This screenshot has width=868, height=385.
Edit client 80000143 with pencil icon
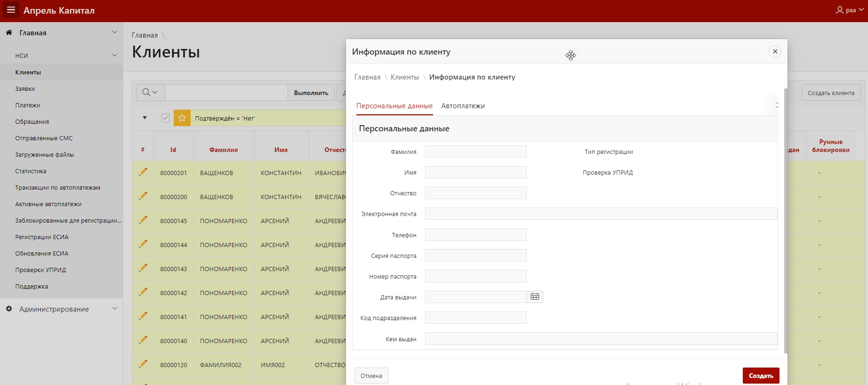click(143, 268)
